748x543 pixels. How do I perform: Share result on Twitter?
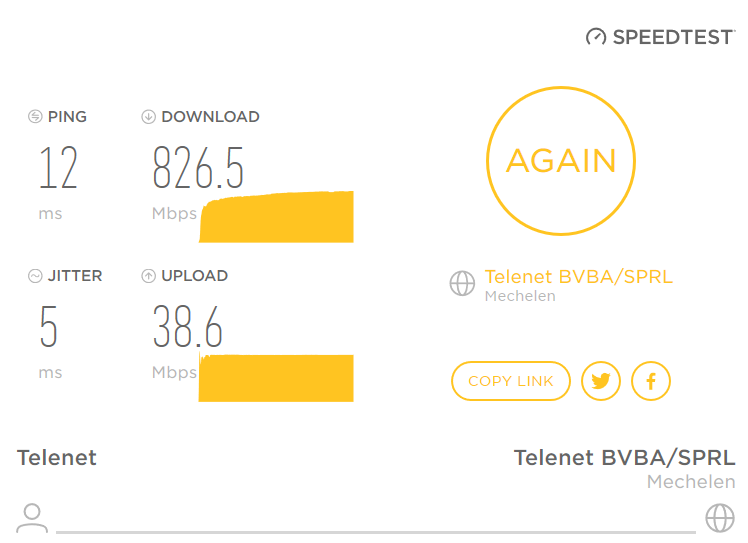[601, 381]
